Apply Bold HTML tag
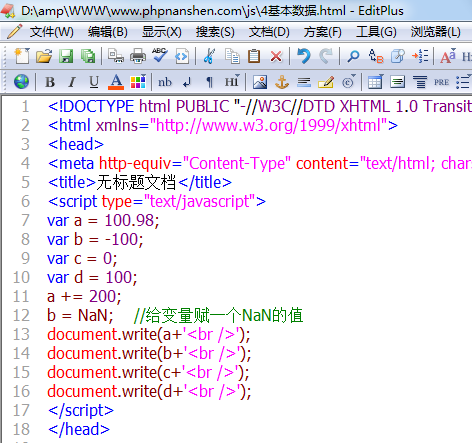The height and width of the screenshot is (443, 472). click(50, 82)
